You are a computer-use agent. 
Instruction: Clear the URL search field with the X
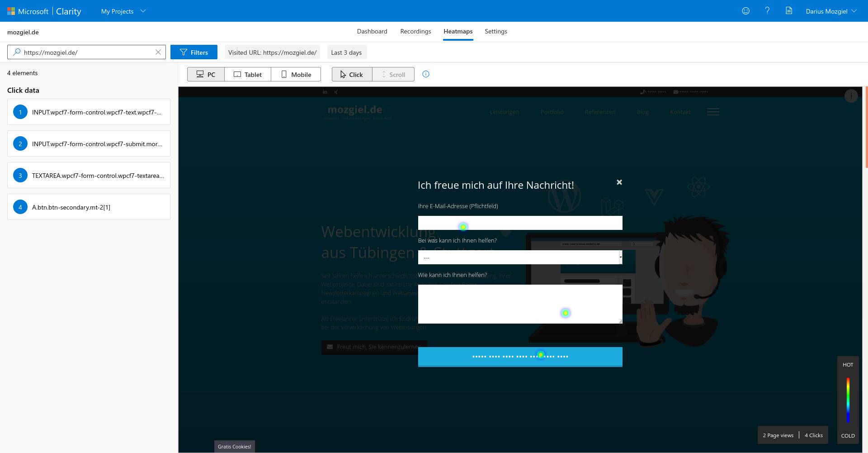point(158,52)
